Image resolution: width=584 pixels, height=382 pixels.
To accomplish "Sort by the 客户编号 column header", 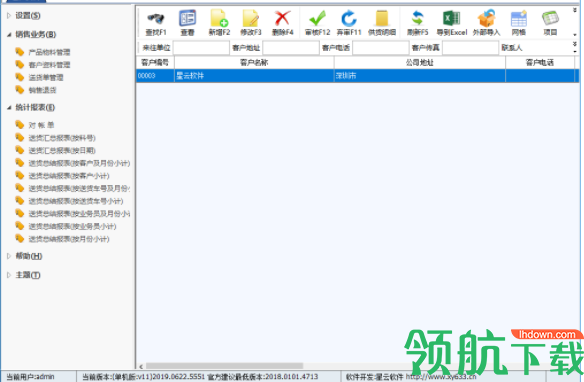I will pyautogui.click(x=155, y=63).
